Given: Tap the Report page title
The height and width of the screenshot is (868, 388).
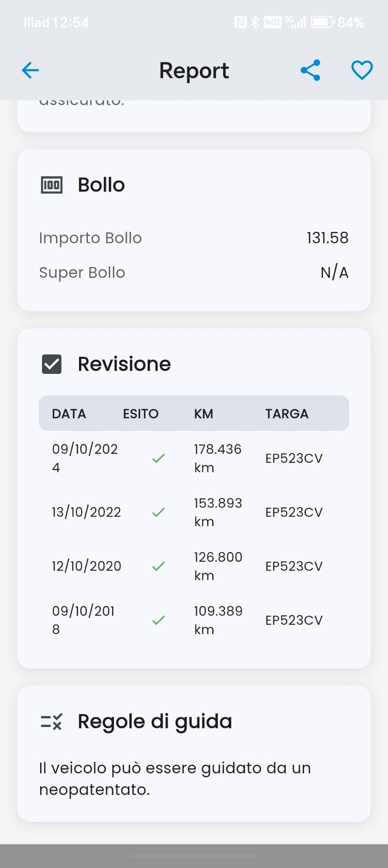Looking at the screenshot, I should click(194, 71).
